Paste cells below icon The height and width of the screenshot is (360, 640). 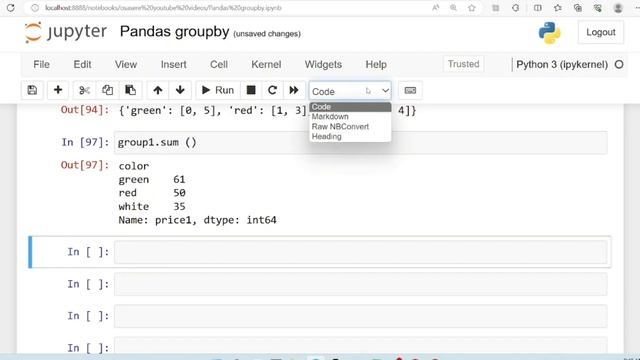tap(130, 90)
